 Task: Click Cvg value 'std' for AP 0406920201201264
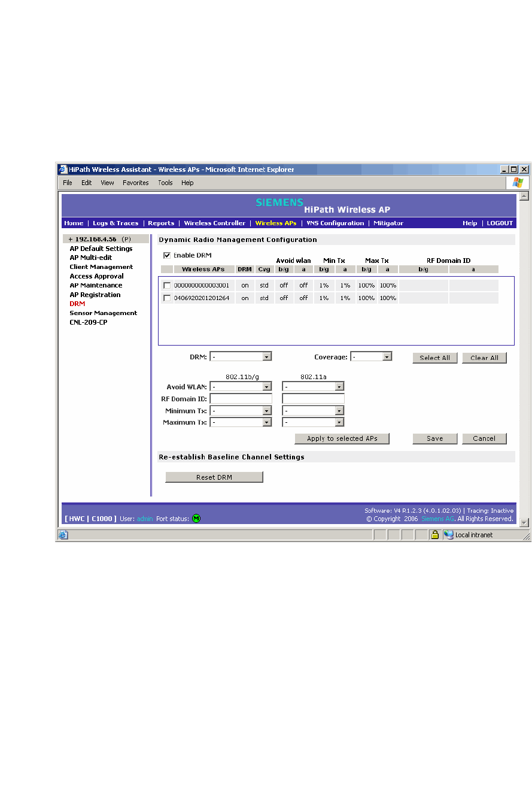[264, 298]
